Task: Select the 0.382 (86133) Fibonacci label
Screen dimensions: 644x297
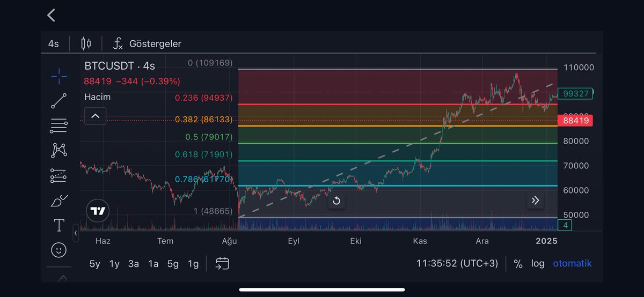Action: (204, 120)
